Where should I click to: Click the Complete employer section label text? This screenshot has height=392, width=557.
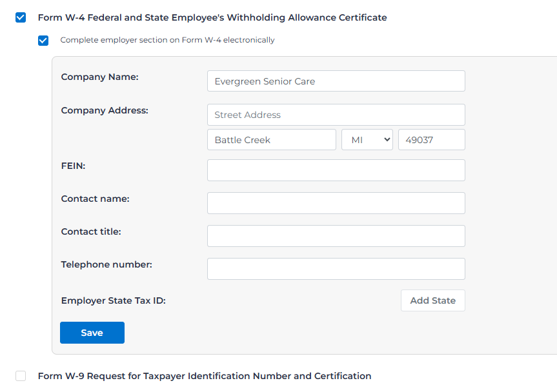[x=167, y=40]
